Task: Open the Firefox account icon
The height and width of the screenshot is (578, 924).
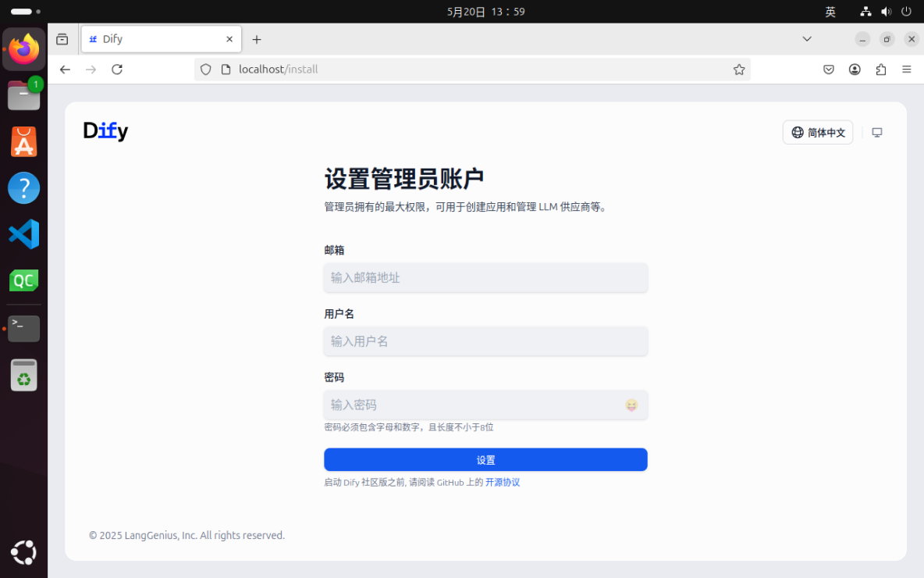Action: pyautogui.click(x=855, y=70)
